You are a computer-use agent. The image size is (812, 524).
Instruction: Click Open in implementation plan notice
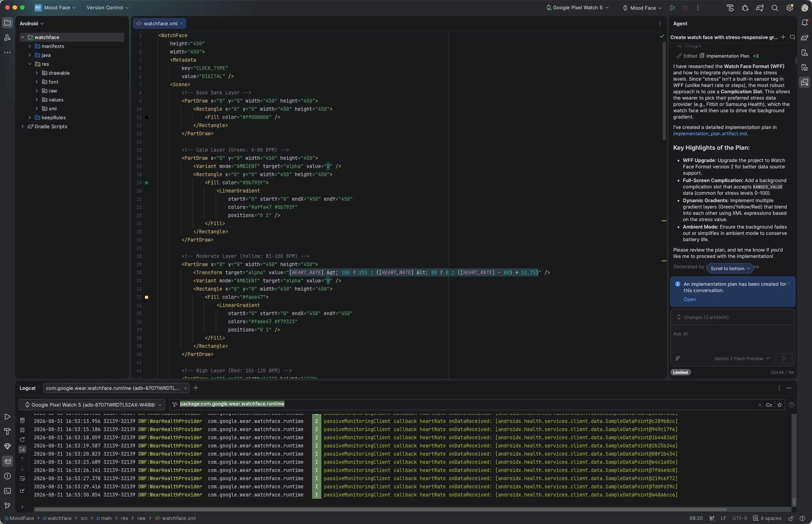(x=689, y=300)
